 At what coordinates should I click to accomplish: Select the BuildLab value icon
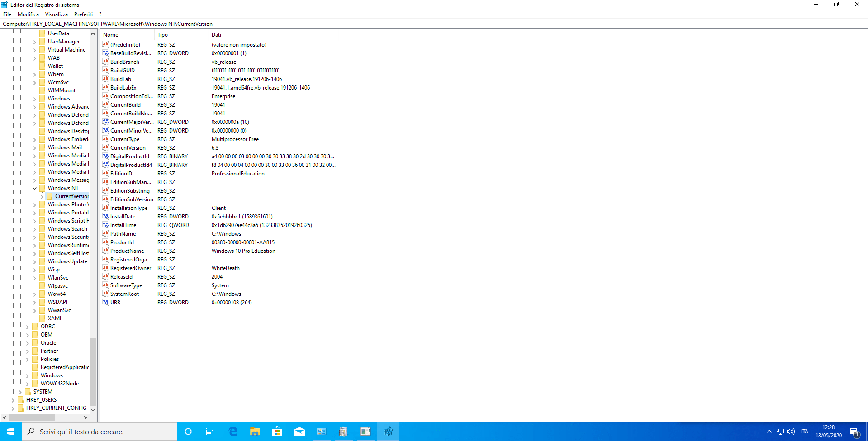[x=106, y=79]
